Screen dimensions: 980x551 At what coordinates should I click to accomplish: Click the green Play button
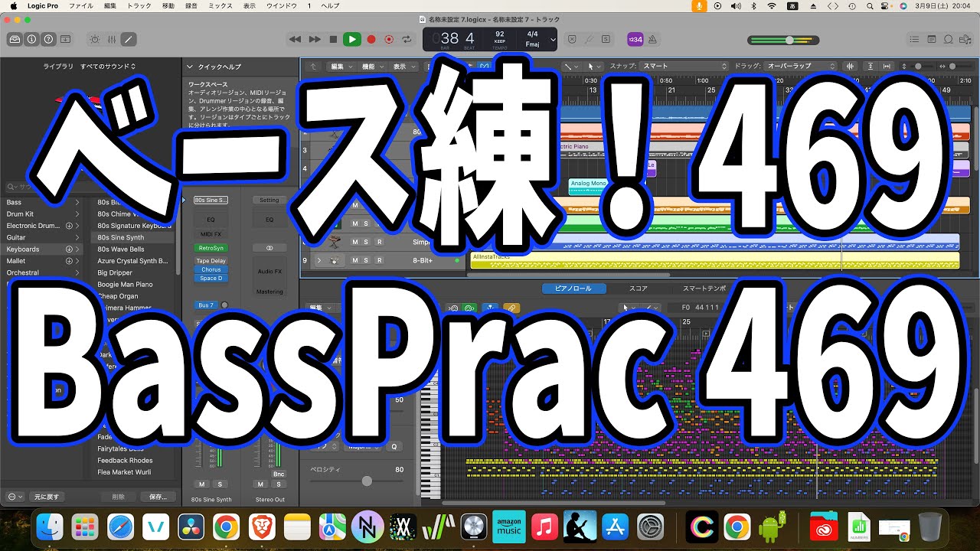pos(351,39)
